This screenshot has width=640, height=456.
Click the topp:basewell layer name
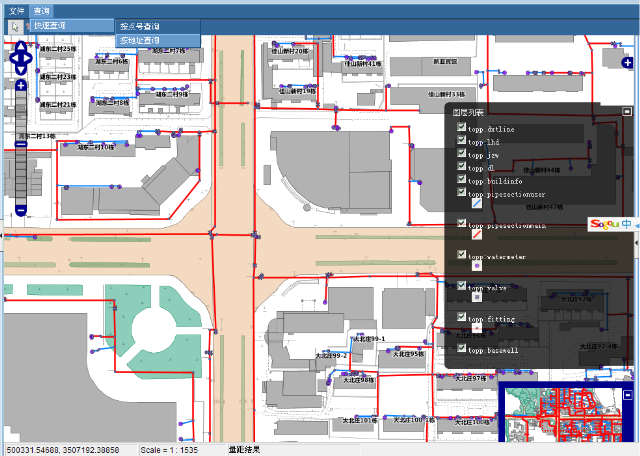click(493, 350)
